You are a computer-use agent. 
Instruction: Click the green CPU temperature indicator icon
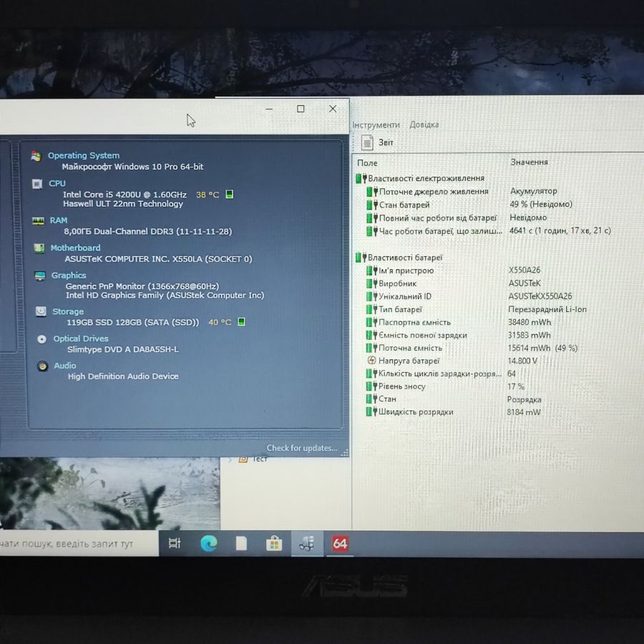[230, 194]
